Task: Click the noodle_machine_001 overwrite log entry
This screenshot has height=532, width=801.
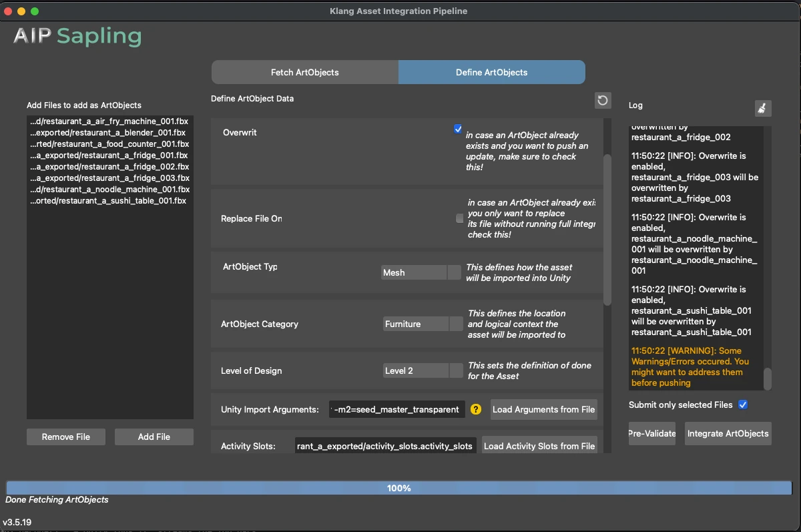Action: click(x=694, y=244)
